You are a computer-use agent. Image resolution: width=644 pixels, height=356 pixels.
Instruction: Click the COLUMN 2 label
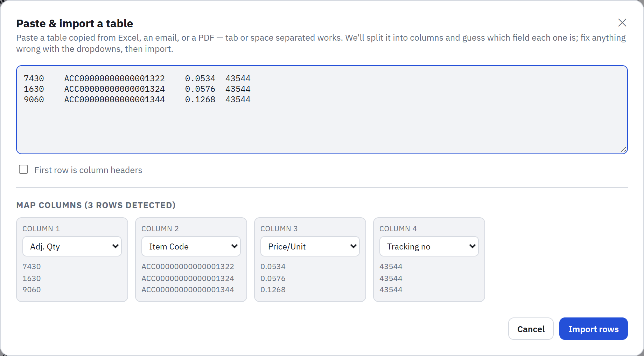[160, 229]
